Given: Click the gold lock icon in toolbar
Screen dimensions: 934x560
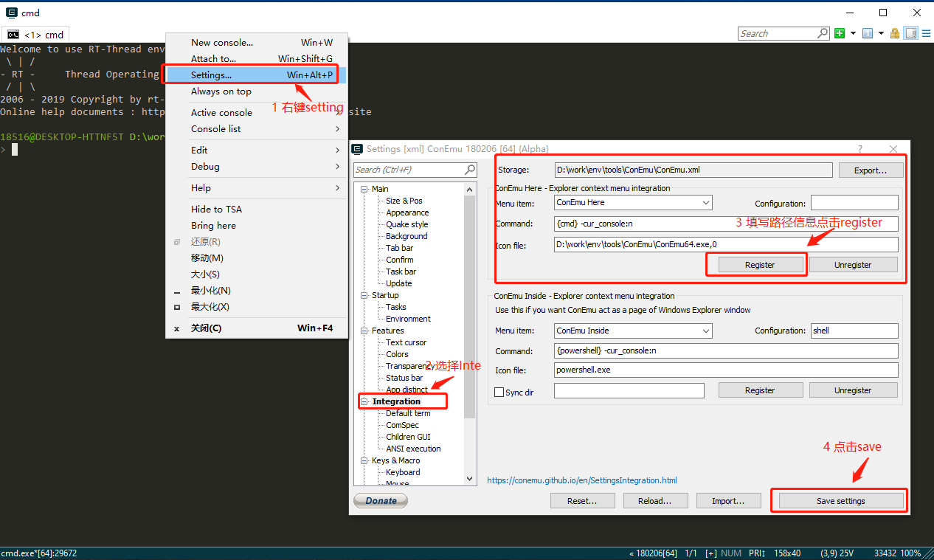Looking at the screenshot, I should pos(895,33).
